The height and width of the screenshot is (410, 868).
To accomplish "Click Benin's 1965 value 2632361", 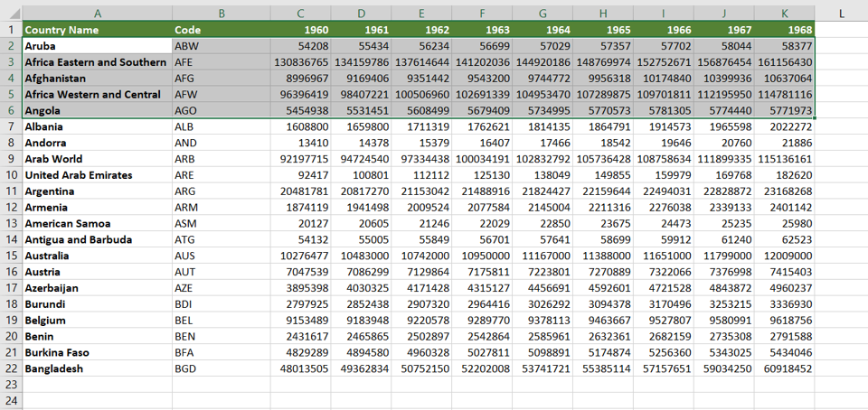I will click(603, 337).
